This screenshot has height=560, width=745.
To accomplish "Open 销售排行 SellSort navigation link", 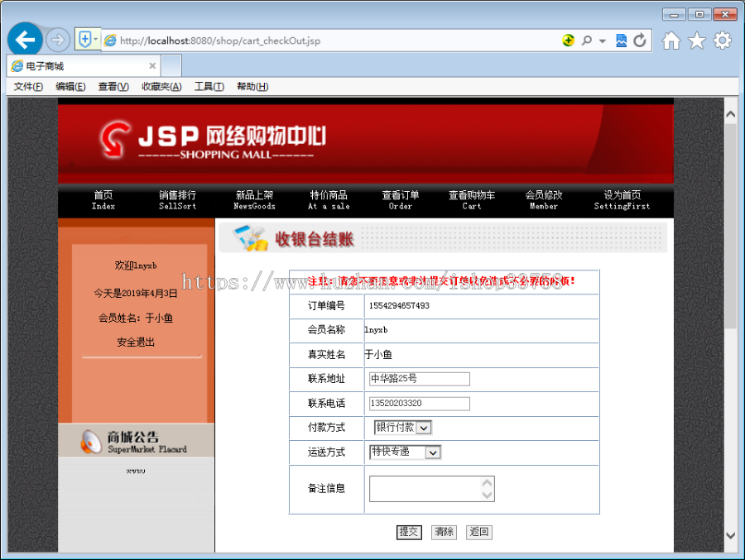I will 177,200.
